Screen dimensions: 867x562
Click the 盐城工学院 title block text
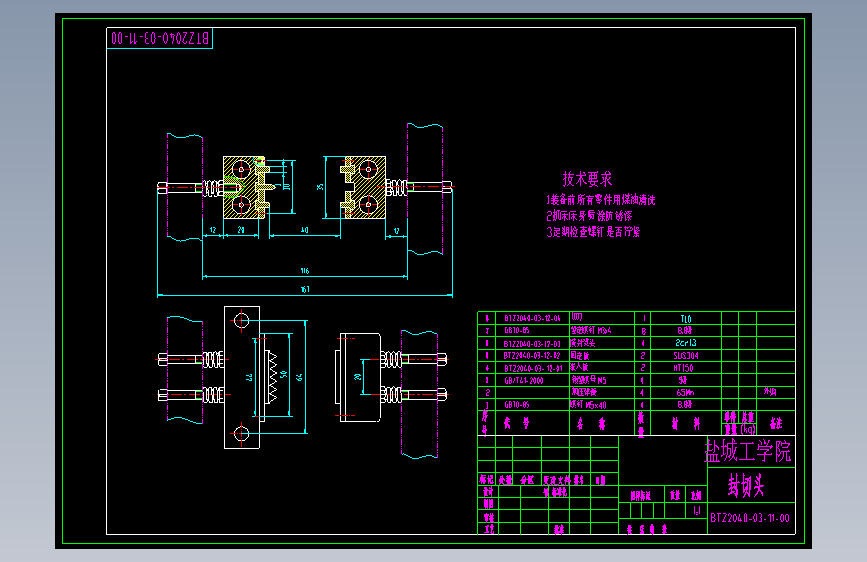(x=748, y=451)
